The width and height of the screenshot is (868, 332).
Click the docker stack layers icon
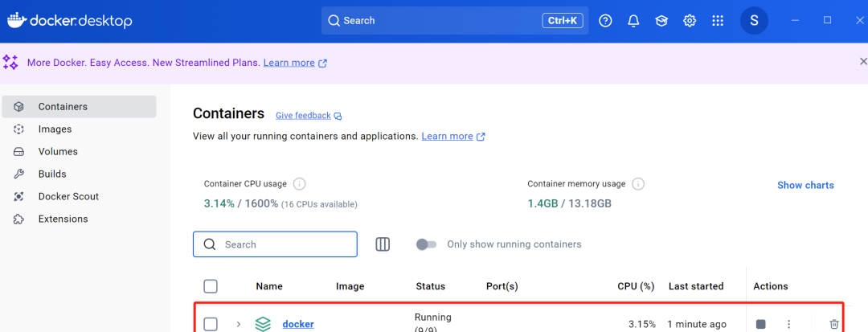tap(263, 324)
